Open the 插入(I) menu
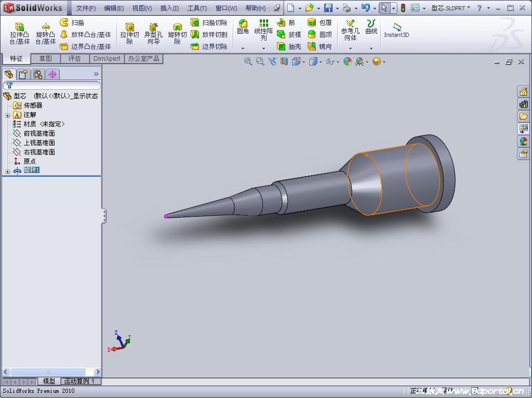 tap(170, 8)
